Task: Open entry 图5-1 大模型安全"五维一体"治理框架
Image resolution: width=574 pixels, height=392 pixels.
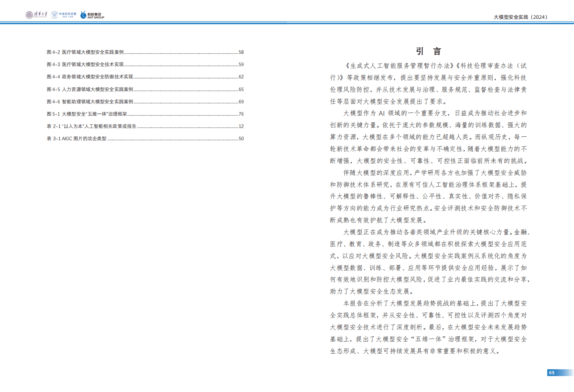Action: (145, 114)
